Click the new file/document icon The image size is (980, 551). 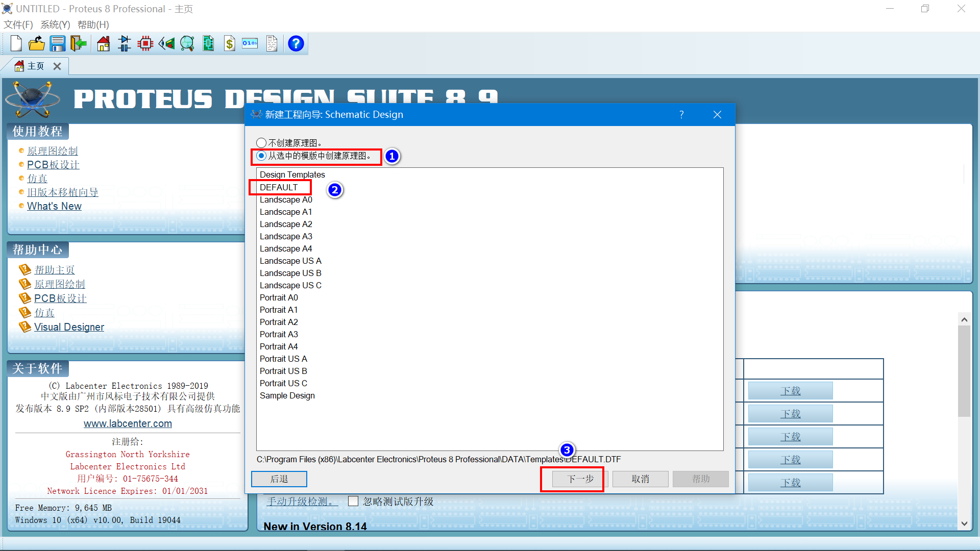(15, 43)
